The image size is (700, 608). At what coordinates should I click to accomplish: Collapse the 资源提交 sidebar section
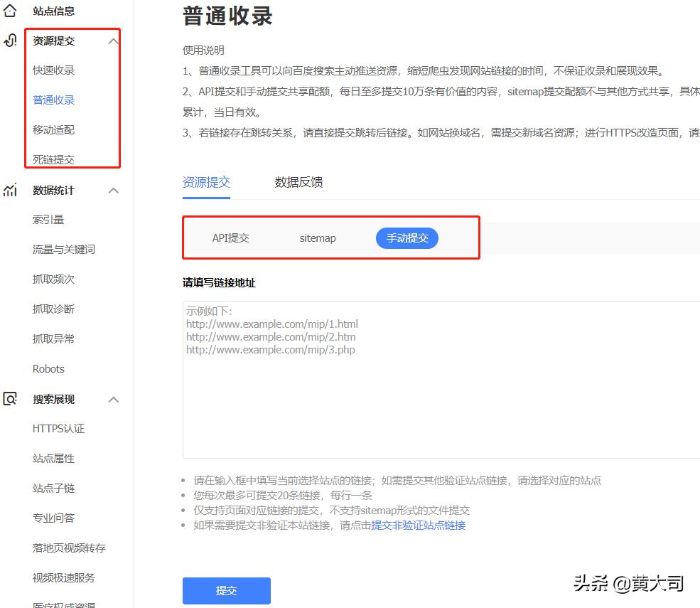(x=112, y=41)
